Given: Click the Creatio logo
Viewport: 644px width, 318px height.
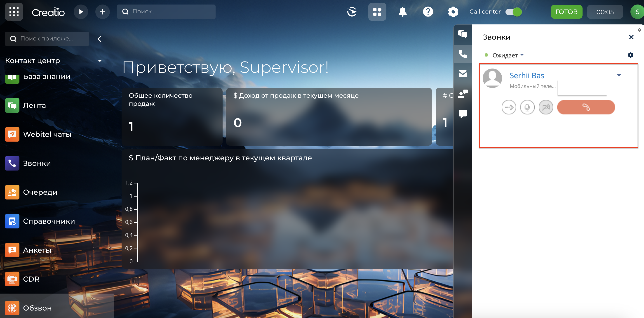Looking at the screenshot, I should tap(48, 12).
